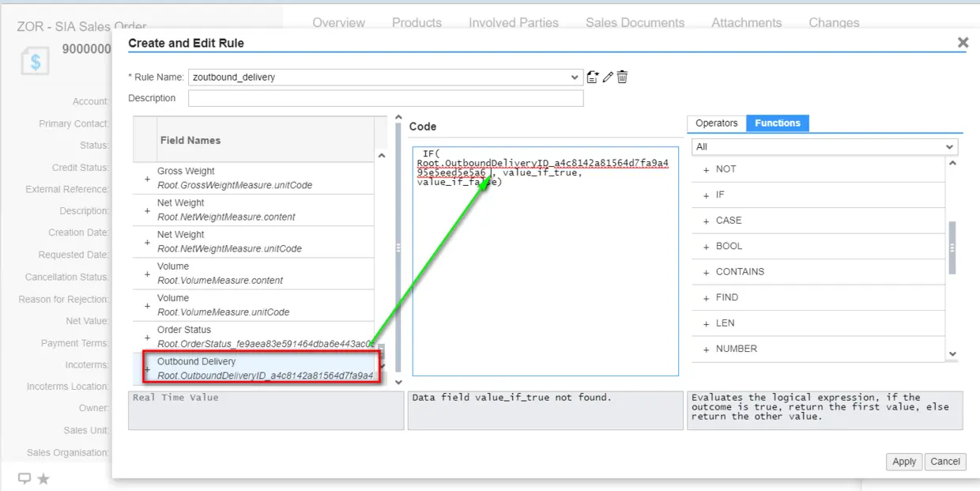Switch to the Functions tab

(778, 123)
